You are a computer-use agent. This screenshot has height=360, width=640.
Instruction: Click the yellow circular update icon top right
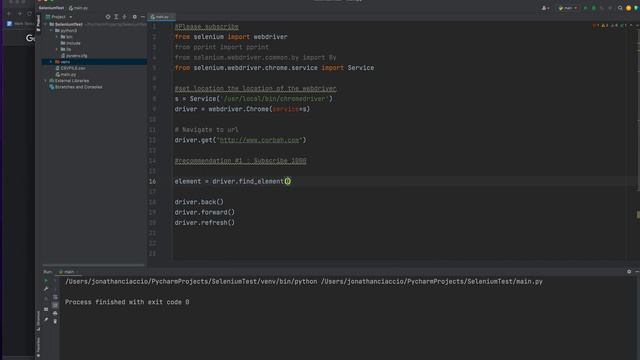point(629,8)
